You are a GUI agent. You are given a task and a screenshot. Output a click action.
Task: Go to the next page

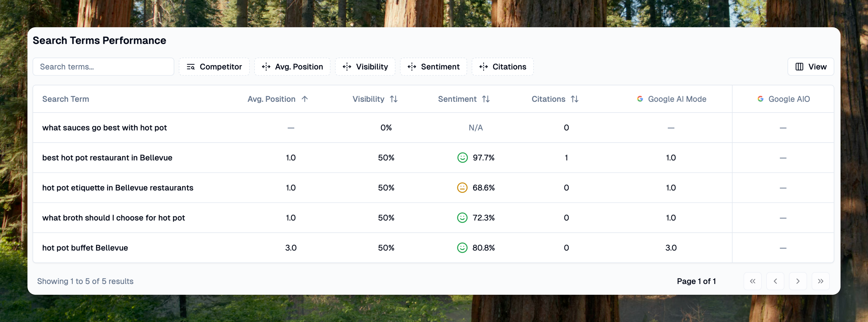point(798,281)
